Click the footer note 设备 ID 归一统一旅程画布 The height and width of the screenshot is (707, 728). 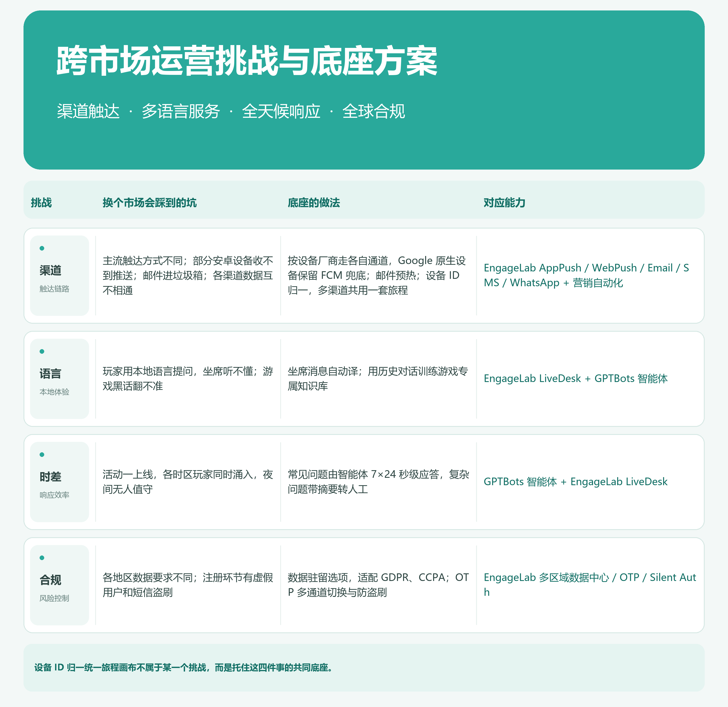tap(185, 668)
